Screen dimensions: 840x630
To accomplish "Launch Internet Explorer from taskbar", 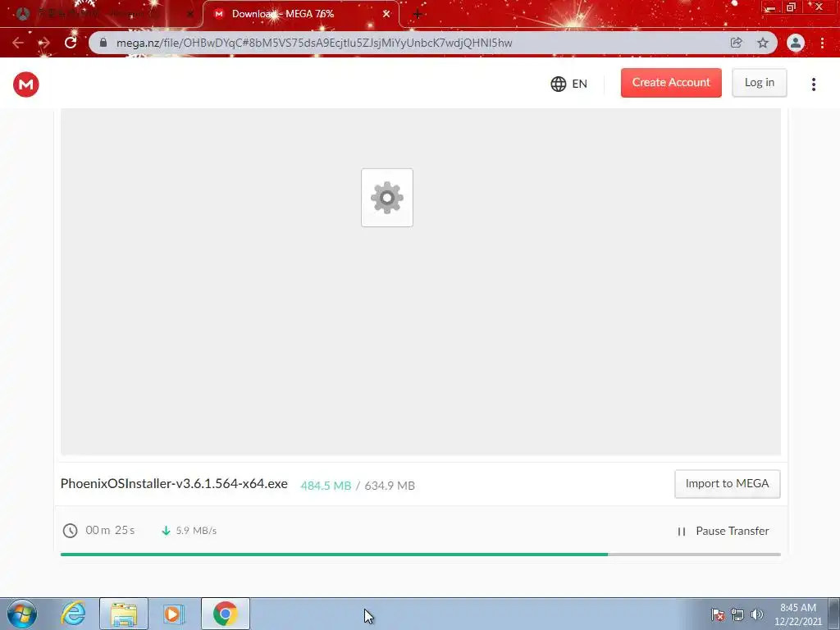I will click(73, 614).
